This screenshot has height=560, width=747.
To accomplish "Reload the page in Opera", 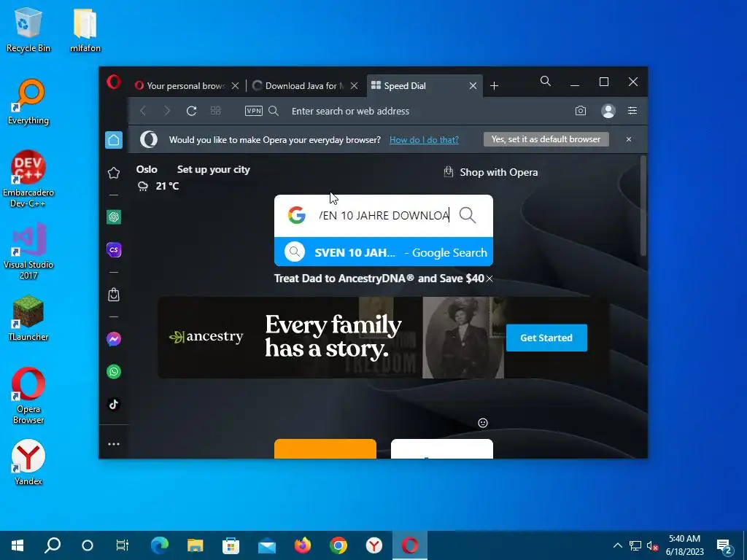I will [x=192, y=111].
